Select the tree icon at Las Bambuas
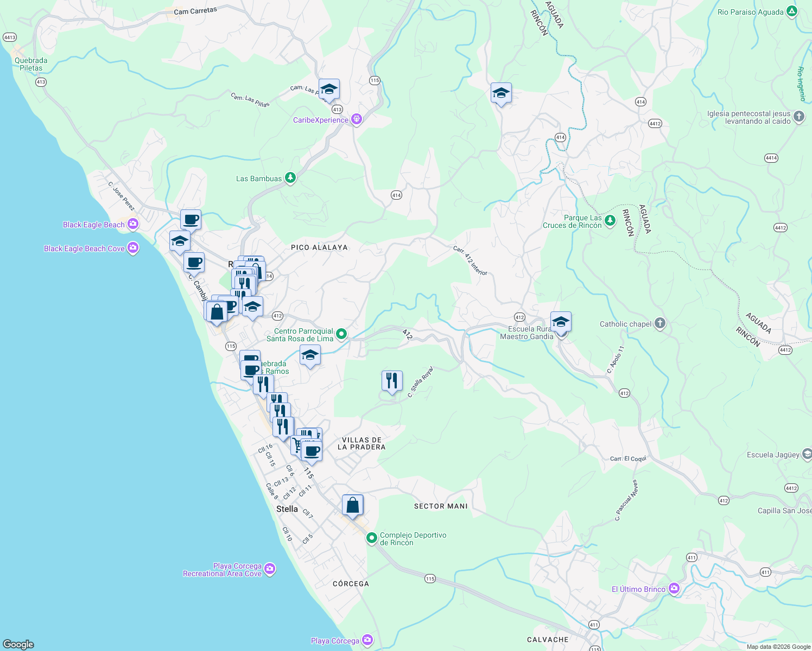 pyautogui.click(x=290, y=177)
